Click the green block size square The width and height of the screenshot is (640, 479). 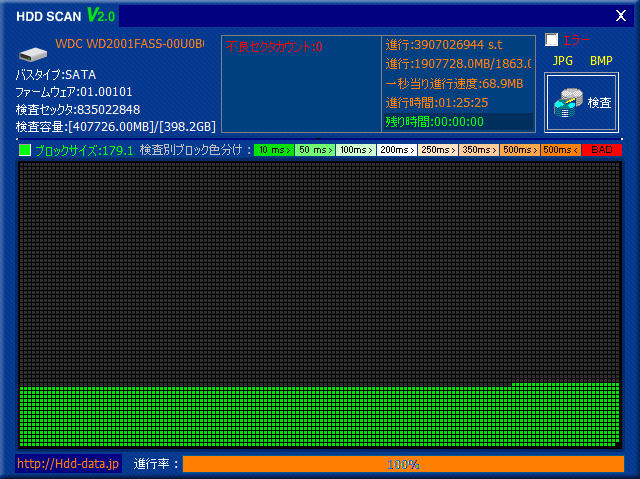pos(25,150)
